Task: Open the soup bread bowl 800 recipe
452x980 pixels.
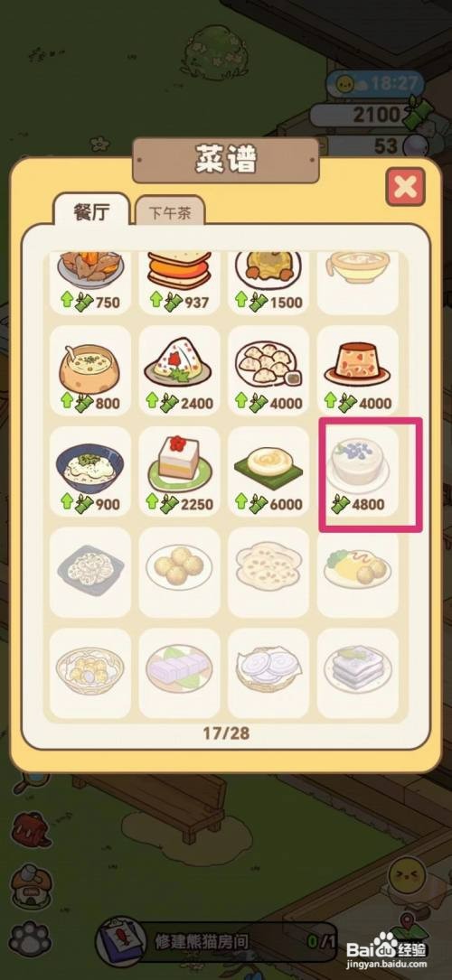Action: click(90, 370)
